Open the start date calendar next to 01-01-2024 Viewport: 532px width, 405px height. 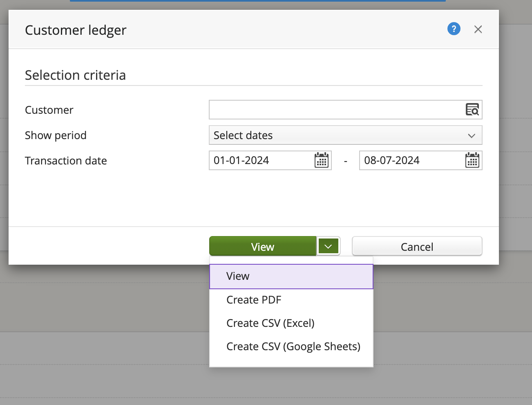point(322,160)
